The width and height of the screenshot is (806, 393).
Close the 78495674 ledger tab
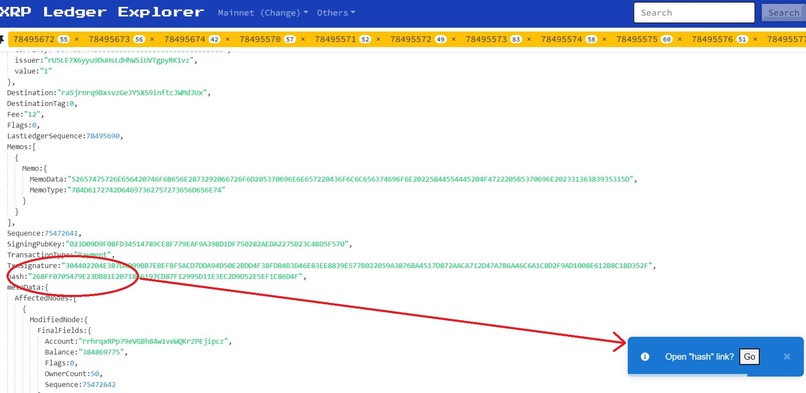point(227,39)
